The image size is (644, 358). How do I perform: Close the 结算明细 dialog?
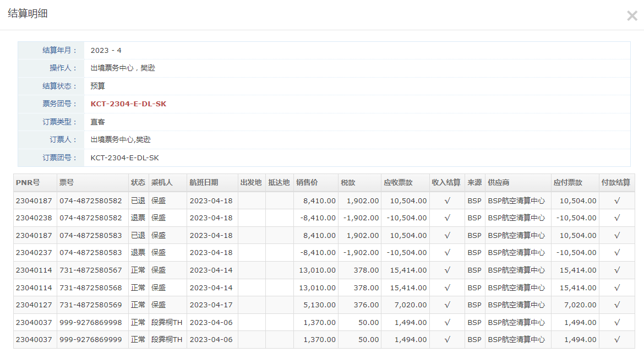631,16
